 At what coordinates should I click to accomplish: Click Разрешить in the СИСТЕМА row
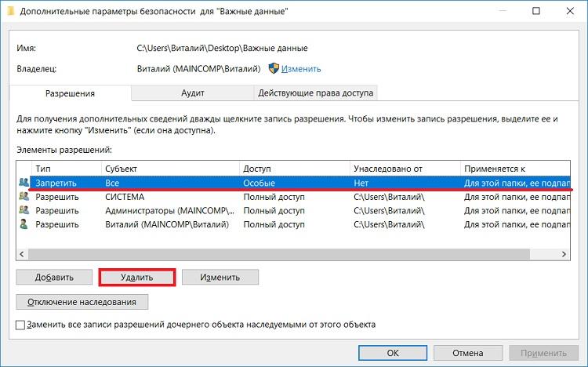[x=57, y=197]
